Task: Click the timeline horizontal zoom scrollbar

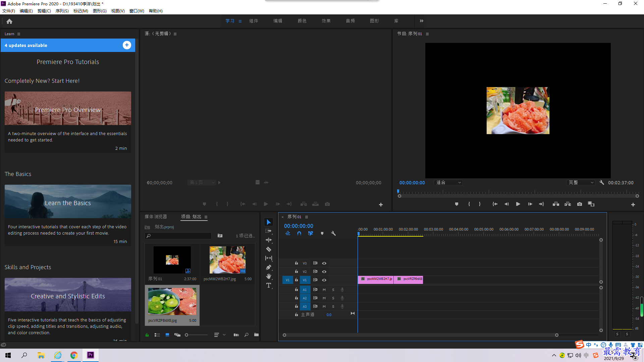Action: point(420,335)
